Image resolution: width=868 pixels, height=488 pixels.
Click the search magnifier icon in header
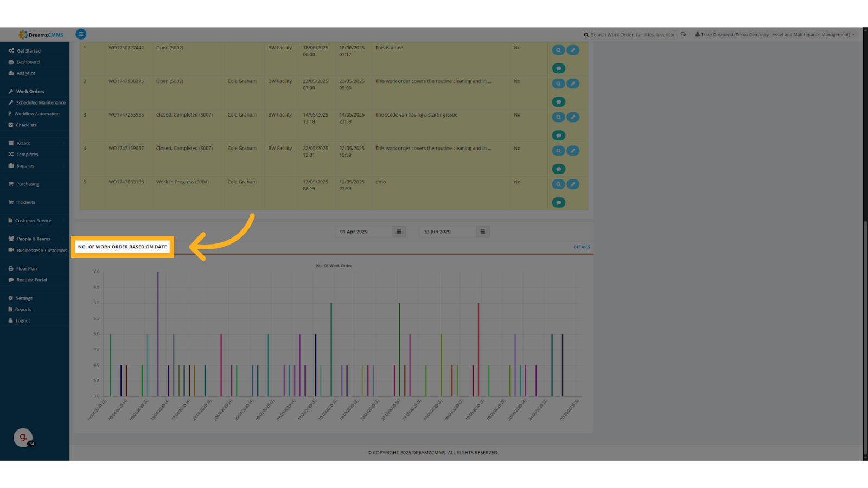click(586, 35)
